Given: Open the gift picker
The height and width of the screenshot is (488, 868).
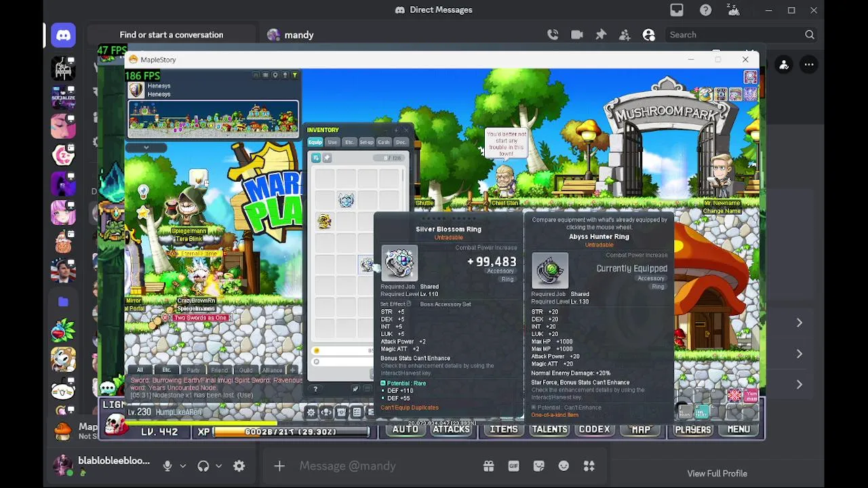Looking at the screenshot, I should (488, 466).
